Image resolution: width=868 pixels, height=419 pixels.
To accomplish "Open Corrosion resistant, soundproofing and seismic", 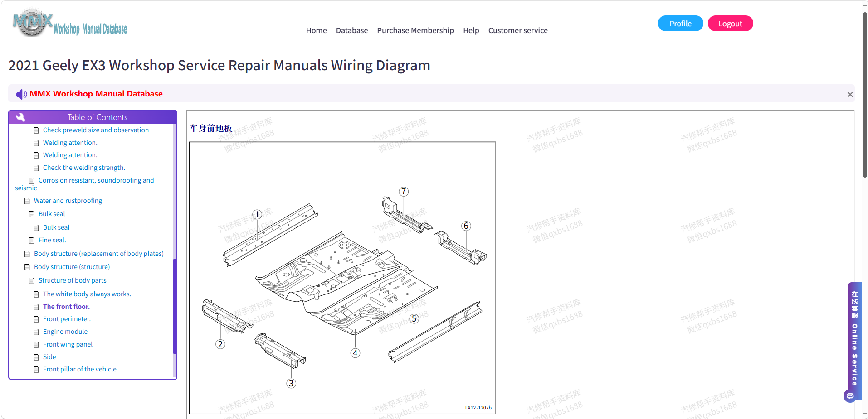I will (84, 184).
